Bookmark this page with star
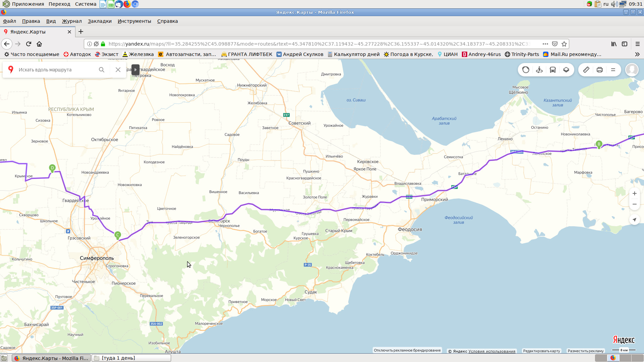Viewport: 644px width, 362px height. coord(564,44)
